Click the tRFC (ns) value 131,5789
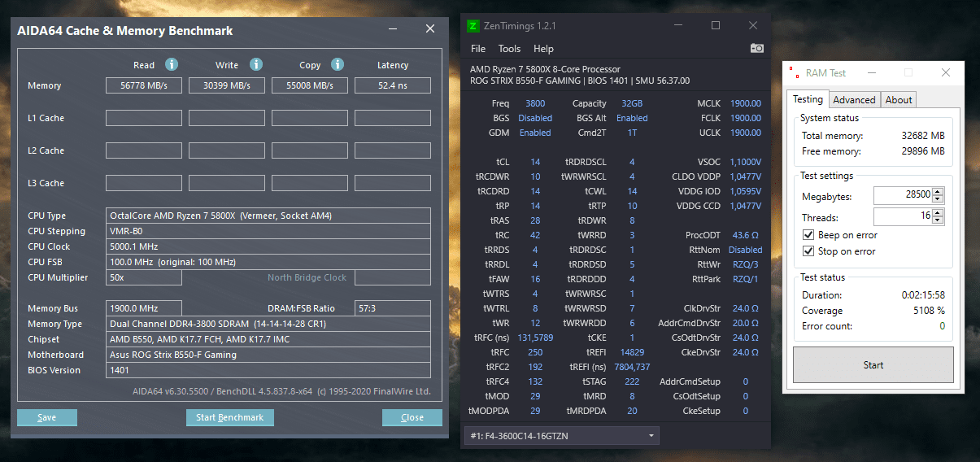The height and width of the screenshot is (462, 980). click(x=535, y=338)
